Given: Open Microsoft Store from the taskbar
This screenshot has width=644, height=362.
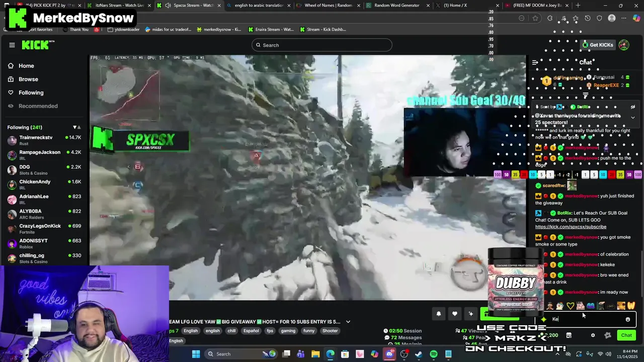Looking at the screenshot, I should (x=345, y=354).
